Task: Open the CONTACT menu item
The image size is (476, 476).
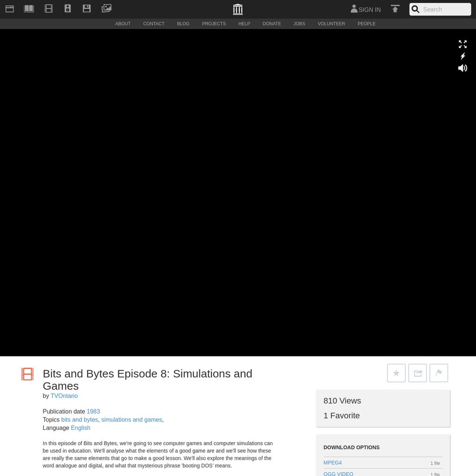Action: pos(154,24)
